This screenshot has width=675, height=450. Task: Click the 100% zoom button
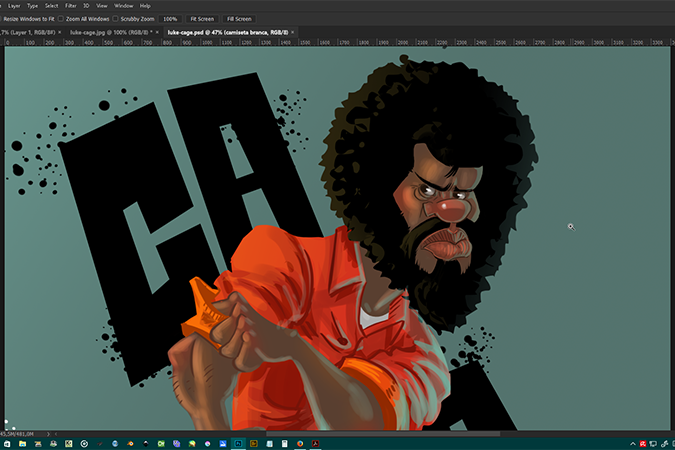pos(170,19)
